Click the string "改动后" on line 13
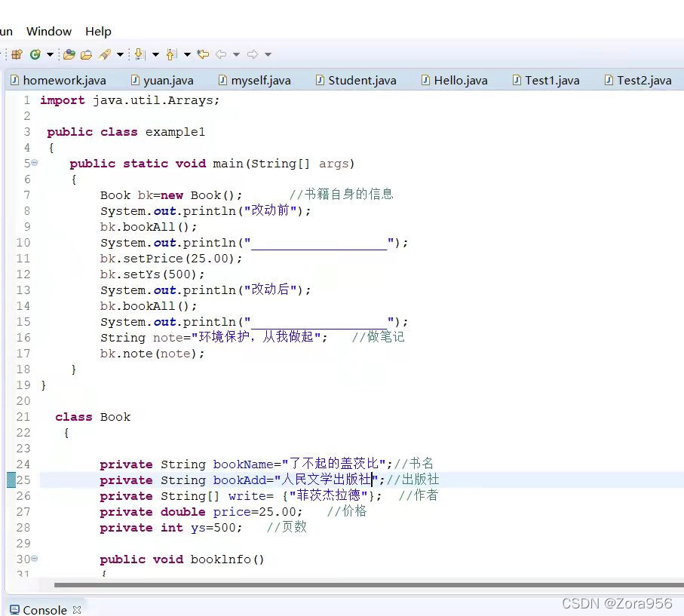Viewport: 684px width, 616px height. [x=270, y=290]
